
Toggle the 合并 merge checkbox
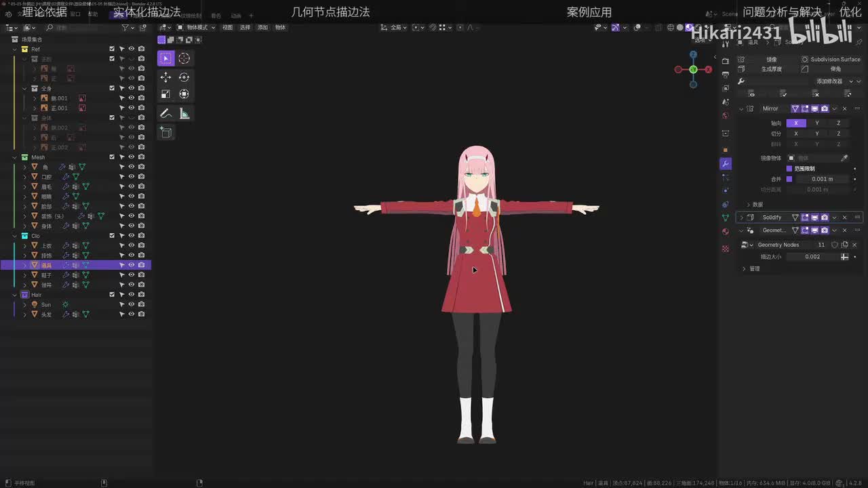tap(789, 179)
